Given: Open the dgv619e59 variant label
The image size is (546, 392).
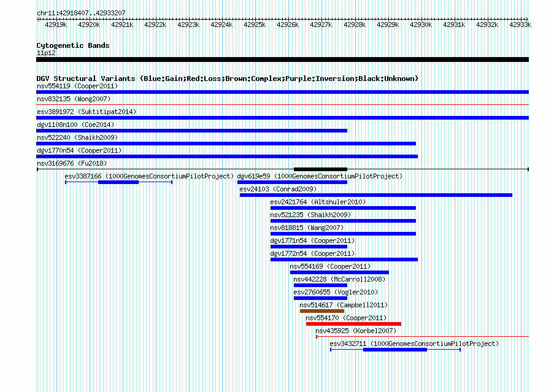Looking at the screenshot, I should (x=320, y=176).
